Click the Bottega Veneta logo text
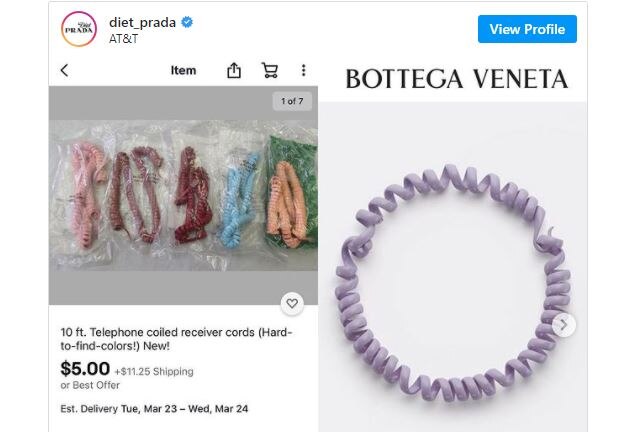The image size is (640, 432). [457, 79]
